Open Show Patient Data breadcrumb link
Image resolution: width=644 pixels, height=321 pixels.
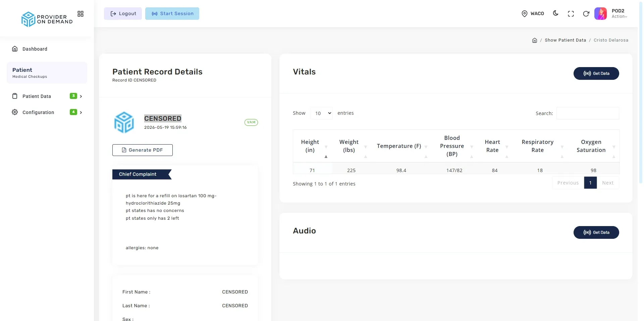[x=565, y=40]
